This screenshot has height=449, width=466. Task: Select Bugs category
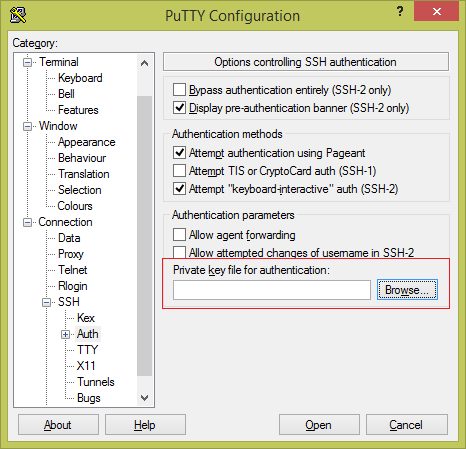[88, 398]
